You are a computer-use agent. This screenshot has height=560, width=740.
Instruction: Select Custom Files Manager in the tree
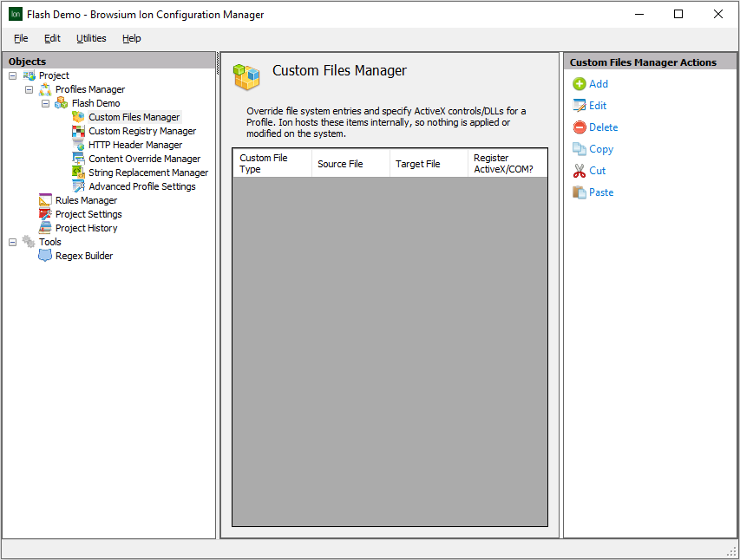(x=134, y=117)
